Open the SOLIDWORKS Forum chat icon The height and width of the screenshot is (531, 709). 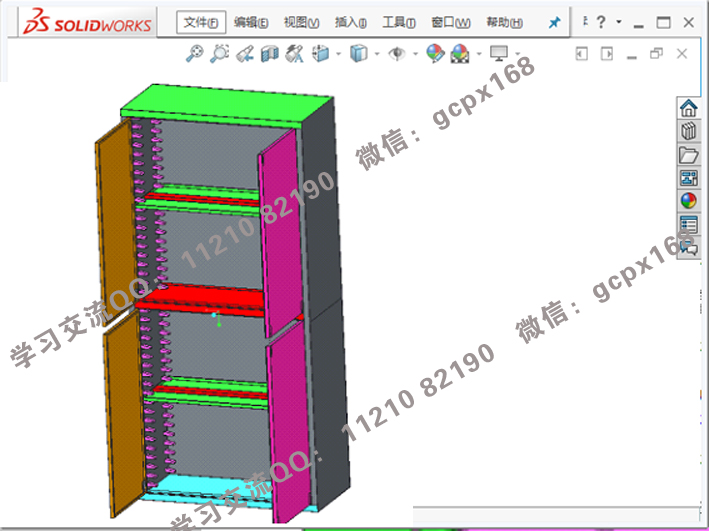[688, 247]
